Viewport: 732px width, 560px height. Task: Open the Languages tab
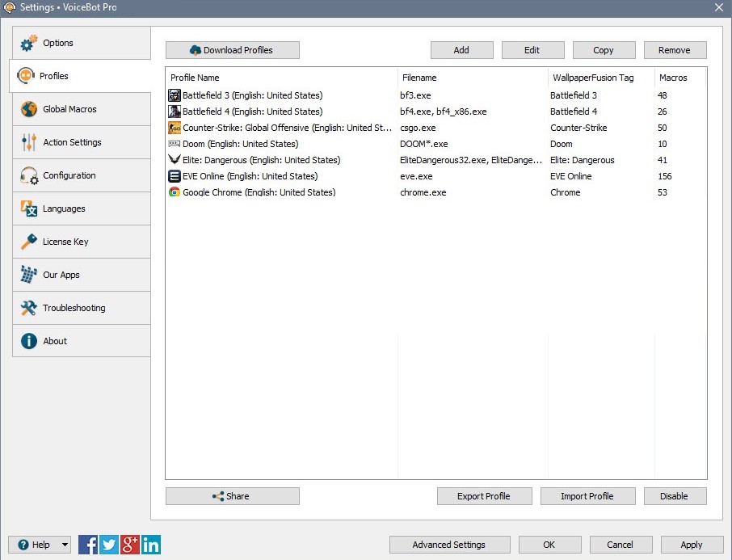tap(82, 208)
